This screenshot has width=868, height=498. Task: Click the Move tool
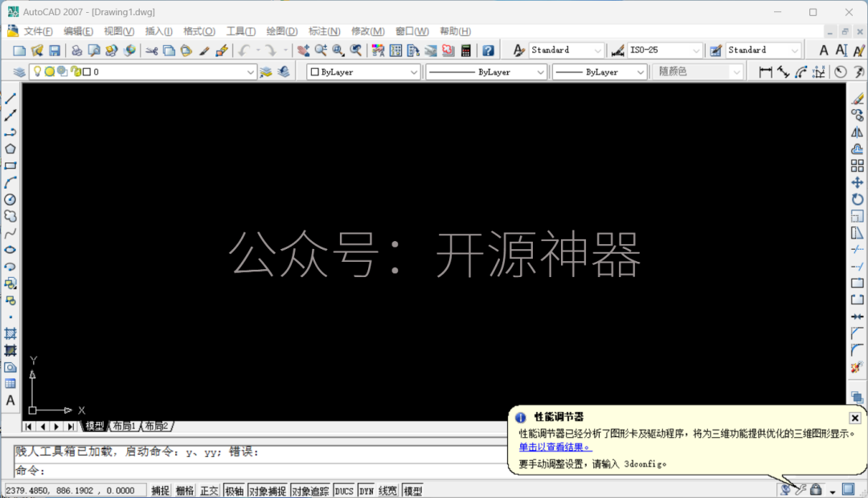[x=858, y=182]
